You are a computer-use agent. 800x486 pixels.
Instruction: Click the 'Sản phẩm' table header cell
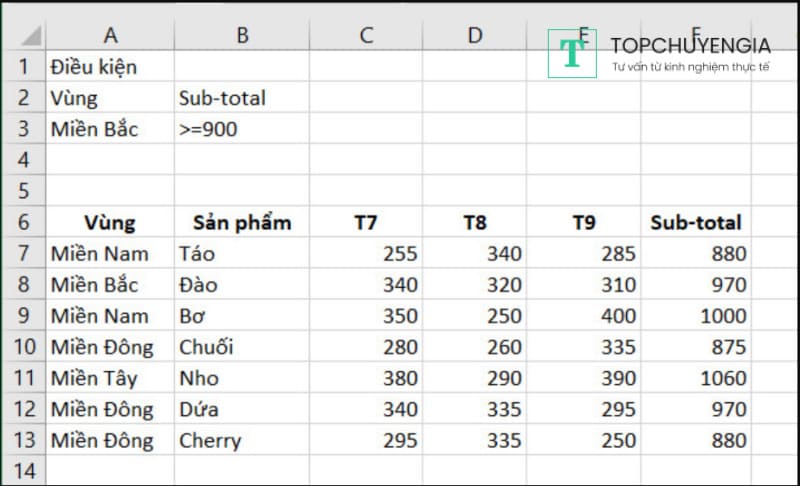pyautogui.click(x=241, y=222)
